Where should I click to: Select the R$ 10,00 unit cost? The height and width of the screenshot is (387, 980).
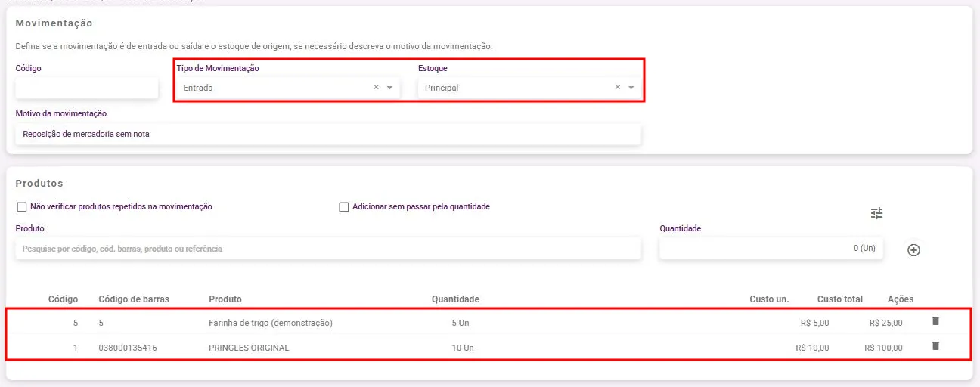click(x=812, y=348)
